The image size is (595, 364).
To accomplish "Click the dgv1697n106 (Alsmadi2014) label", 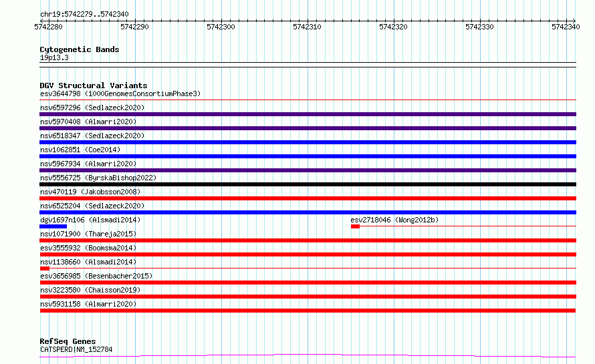I will click(90, 220).
